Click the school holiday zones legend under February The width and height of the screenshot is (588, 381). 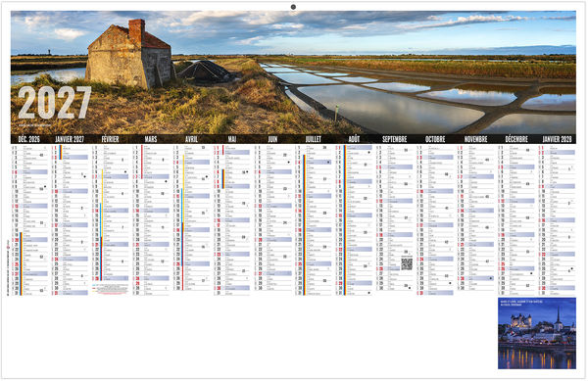[x=110, y=289]
